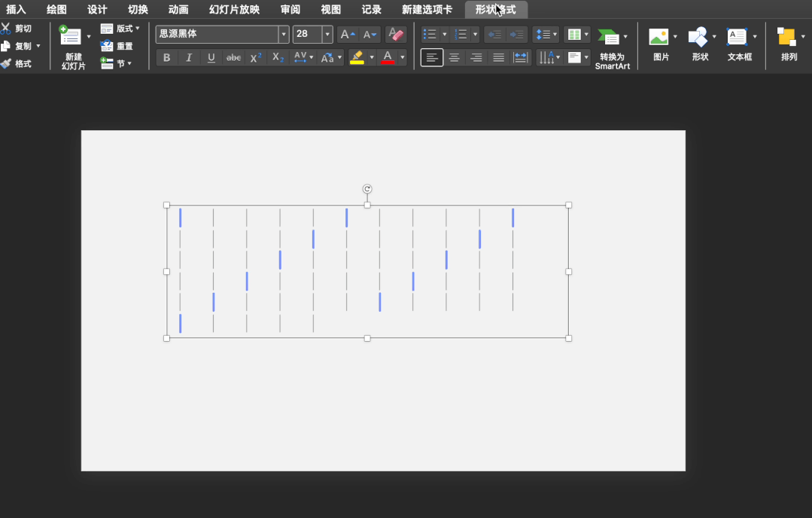
Task: Click Convert to SmartArt (转换为 SmartArt)
Action: pos(612,49)
